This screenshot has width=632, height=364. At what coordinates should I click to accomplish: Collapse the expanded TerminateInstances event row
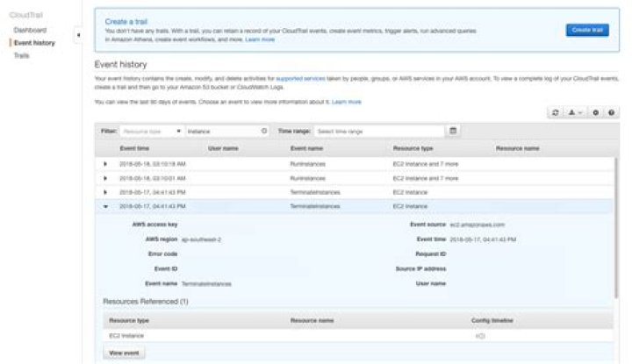tap(105, 207)
